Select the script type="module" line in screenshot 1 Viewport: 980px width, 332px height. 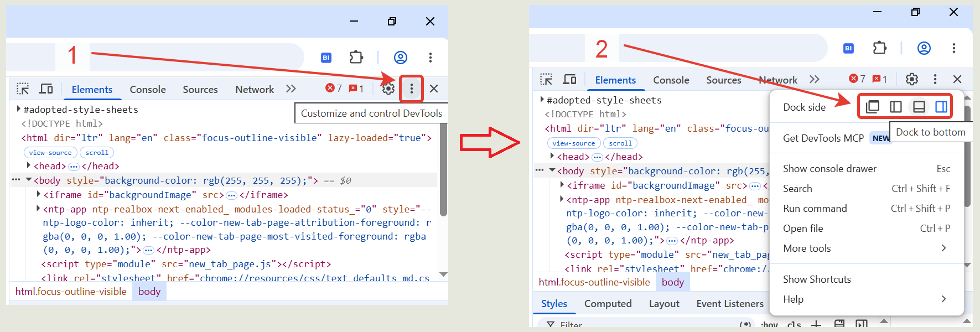click(x=186, y=264)
